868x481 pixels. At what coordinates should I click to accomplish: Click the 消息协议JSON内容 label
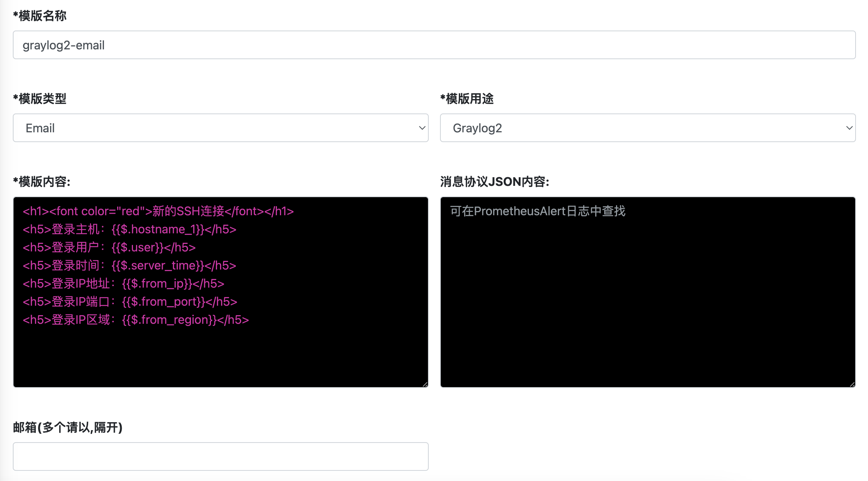pyautogui.click(x=495, y=182)
